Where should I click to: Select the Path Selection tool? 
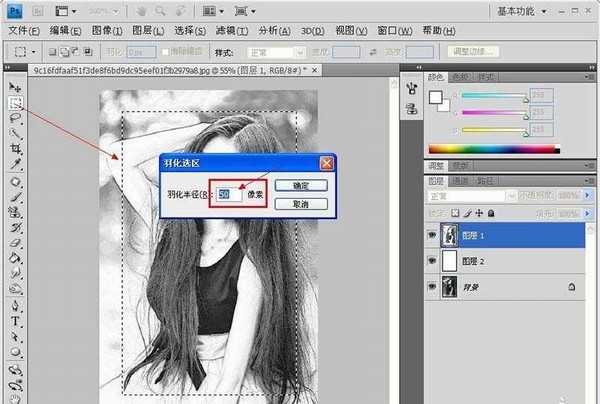15,337
